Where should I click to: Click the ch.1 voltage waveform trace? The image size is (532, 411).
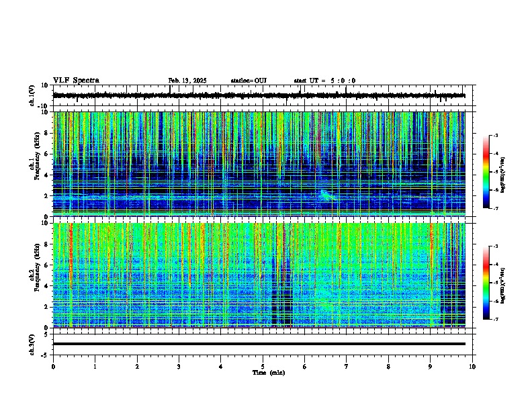[259, 95]
